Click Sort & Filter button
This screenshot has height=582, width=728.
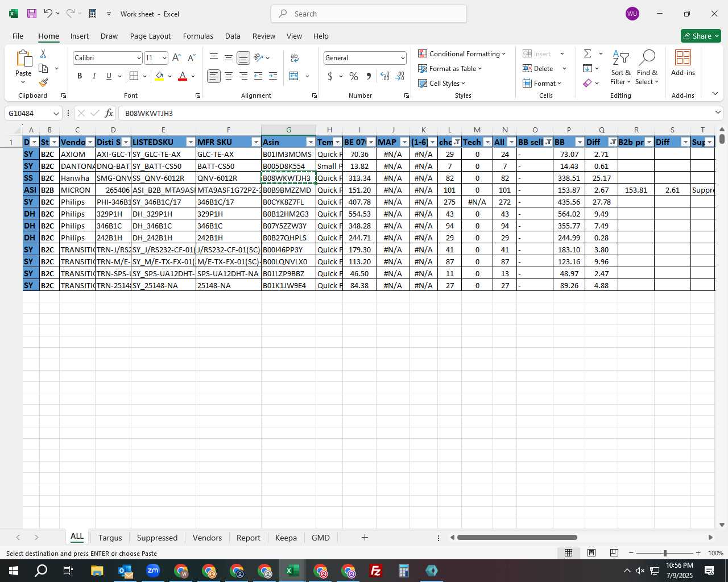tap(621, 67)
